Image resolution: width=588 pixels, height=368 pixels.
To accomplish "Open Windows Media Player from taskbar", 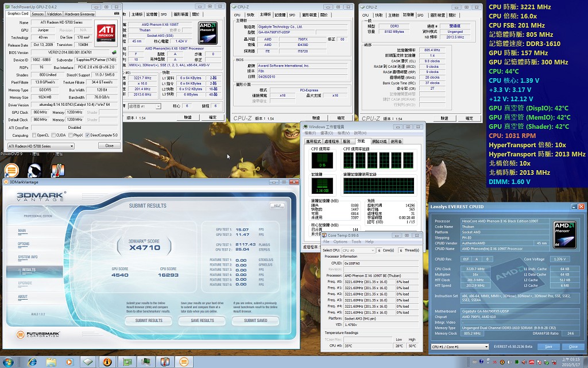I will (69, 362).
